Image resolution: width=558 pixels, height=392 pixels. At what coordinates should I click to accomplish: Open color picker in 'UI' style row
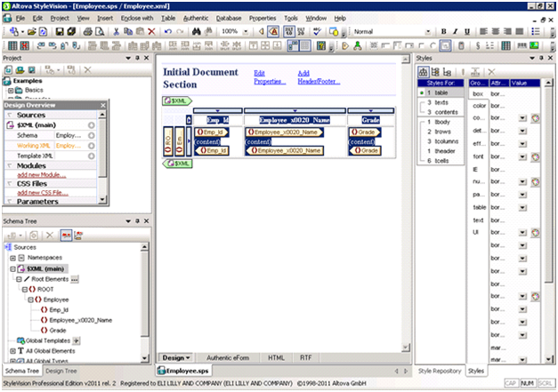[536, 233]
